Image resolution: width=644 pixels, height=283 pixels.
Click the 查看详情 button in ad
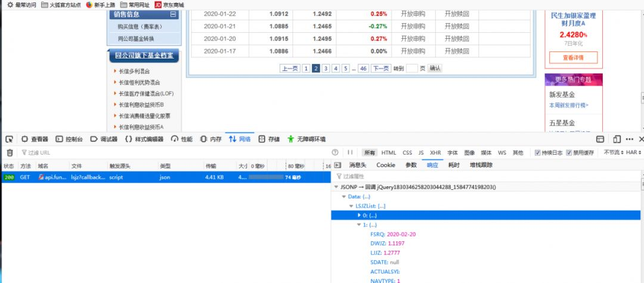point(574,57)
